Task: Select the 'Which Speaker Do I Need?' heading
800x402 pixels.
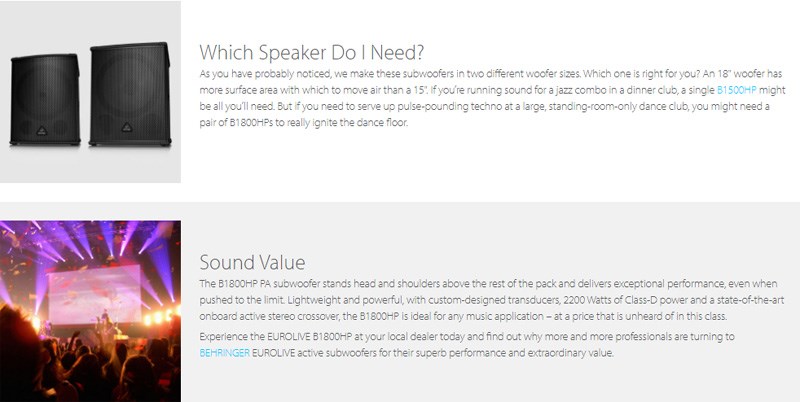Action: [312, 53]
